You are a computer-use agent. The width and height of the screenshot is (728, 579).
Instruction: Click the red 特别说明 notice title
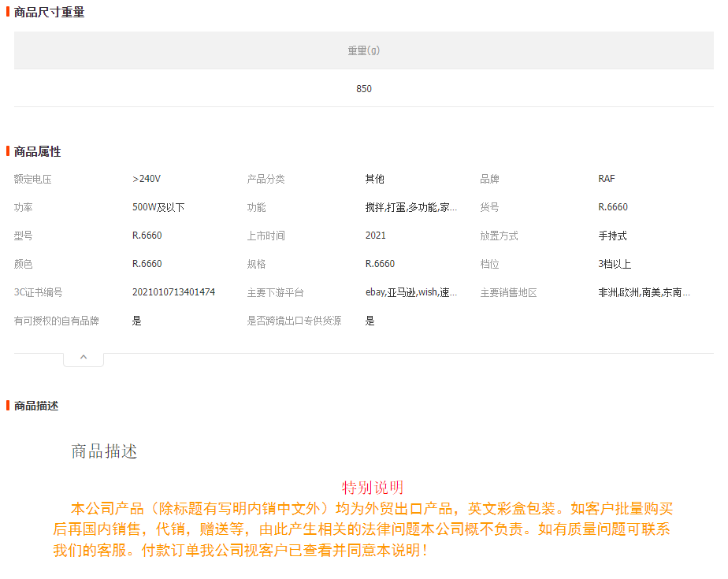[x=373, y=488]
